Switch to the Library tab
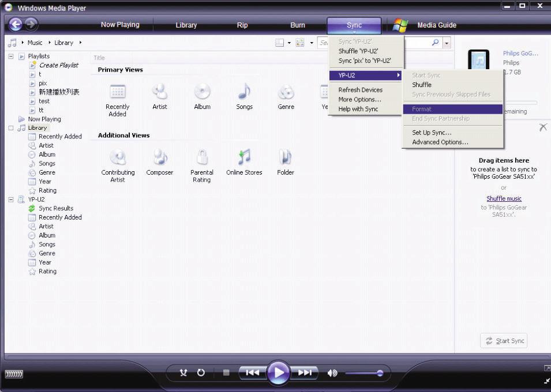This screenshot has width=551, height=392. 186,25
